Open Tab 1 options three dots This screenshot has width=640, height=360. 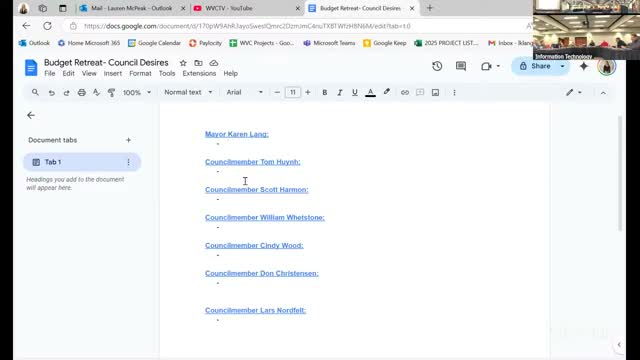pyautogui.click(x=128, y=162)
